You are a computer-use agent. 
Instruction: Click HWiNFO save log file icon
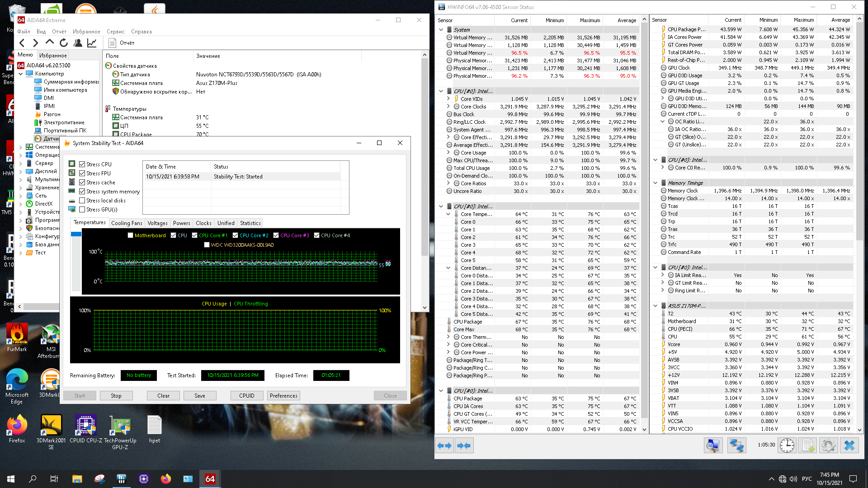(807, 446)
